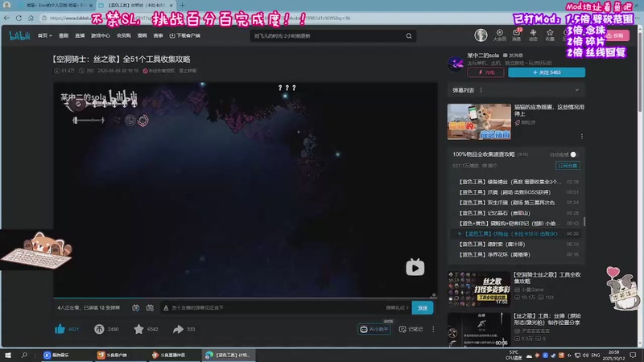Screen dimensions: 644x362
Task: Click the search magnifier icon
Action: [x=409, y=36]
